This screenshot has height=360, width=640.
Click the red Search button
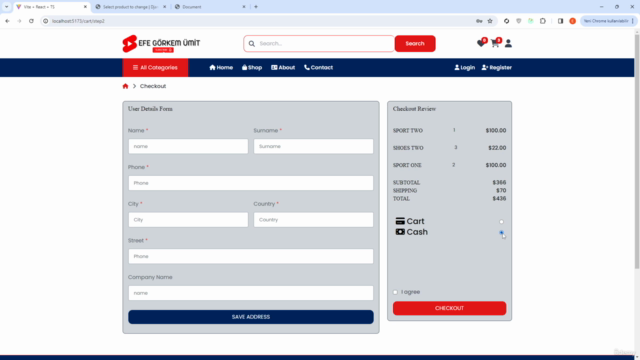click(415, 44)
